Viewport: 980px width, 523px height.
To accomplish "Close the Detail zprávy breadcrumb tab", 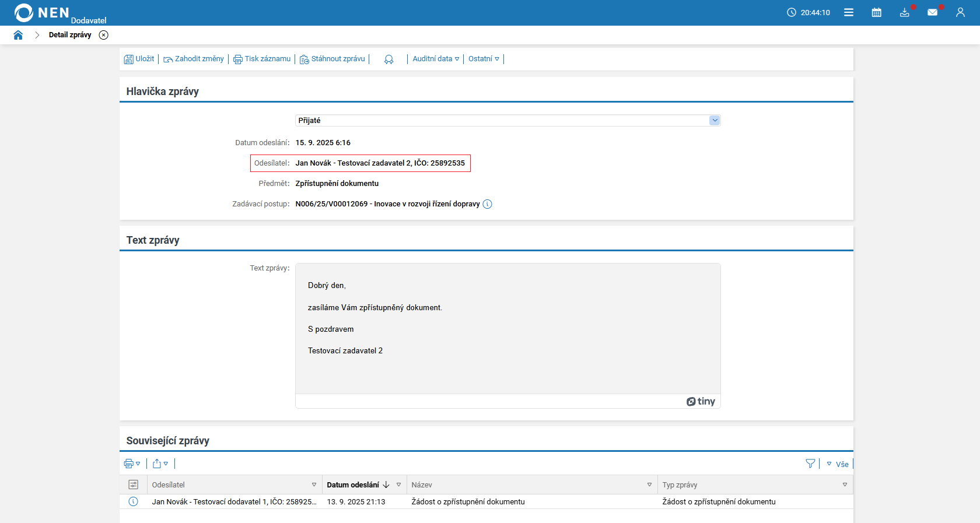I will click(104, 35).
